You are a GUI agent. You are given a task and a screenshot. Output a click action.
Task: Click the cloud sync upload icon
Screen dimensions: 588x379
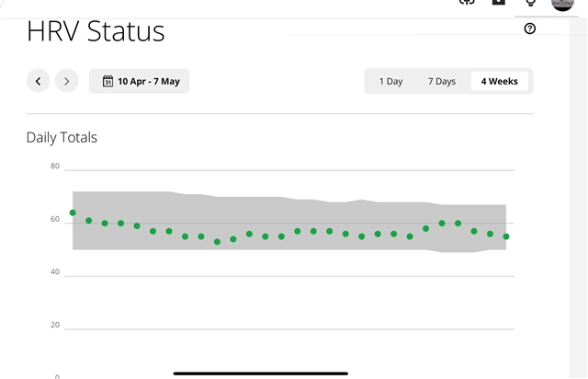467,2
